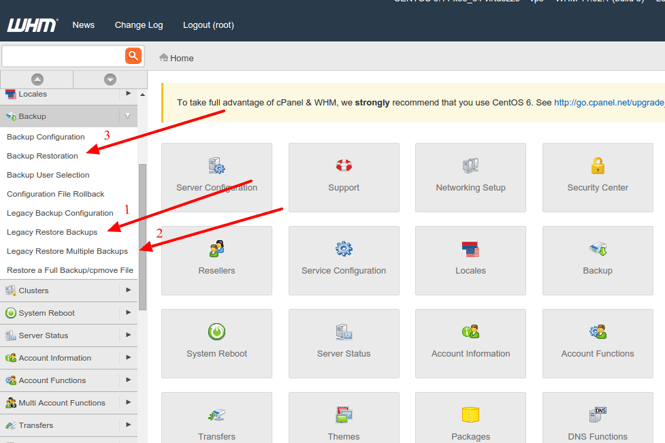The image size is (665, 443).
Task: Click Transfers sidebar label
Action: (36, 425)
